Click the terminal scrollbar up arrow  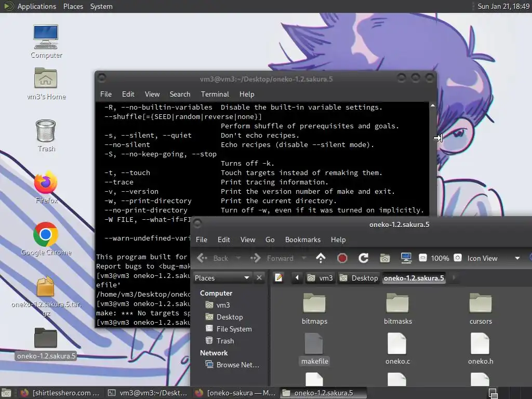(433, 105)
